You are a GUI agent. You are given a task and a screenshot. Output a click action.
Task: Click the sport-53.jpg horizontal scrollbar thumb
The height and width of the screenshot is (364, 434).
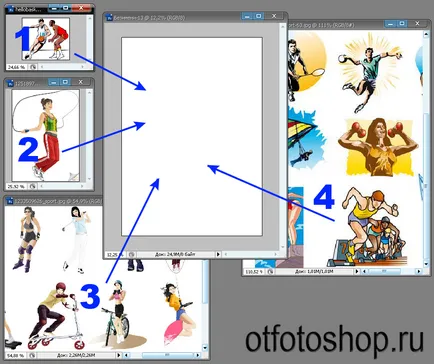point(384,272)
